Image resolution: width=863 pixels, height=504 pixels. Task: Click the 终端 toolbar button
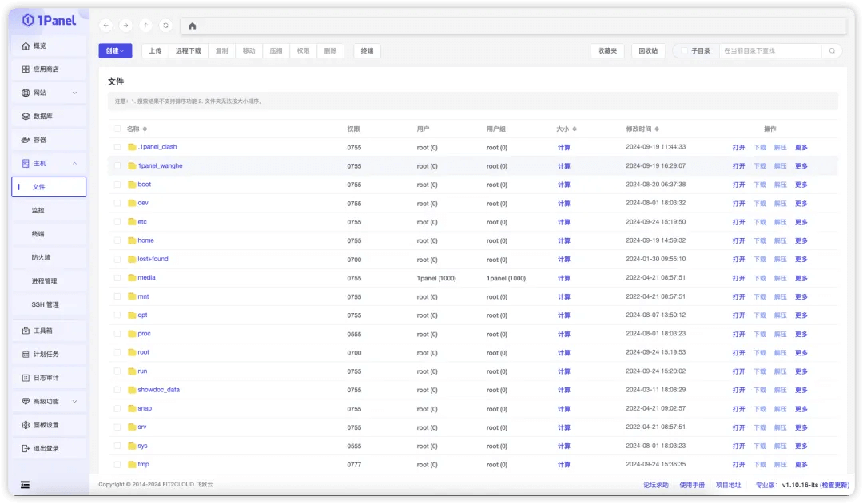coord(367,50)
